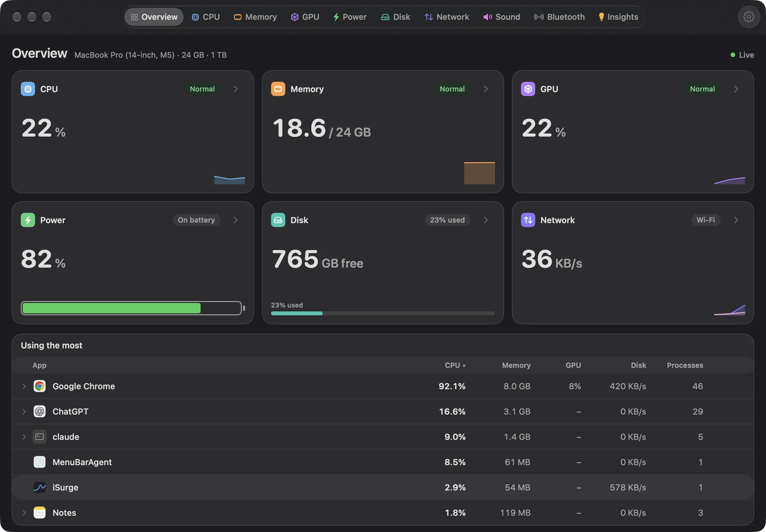This screenshot has height=532, width=766.
Task: Open Disk details via card chevron
Action: click(486, 220)
